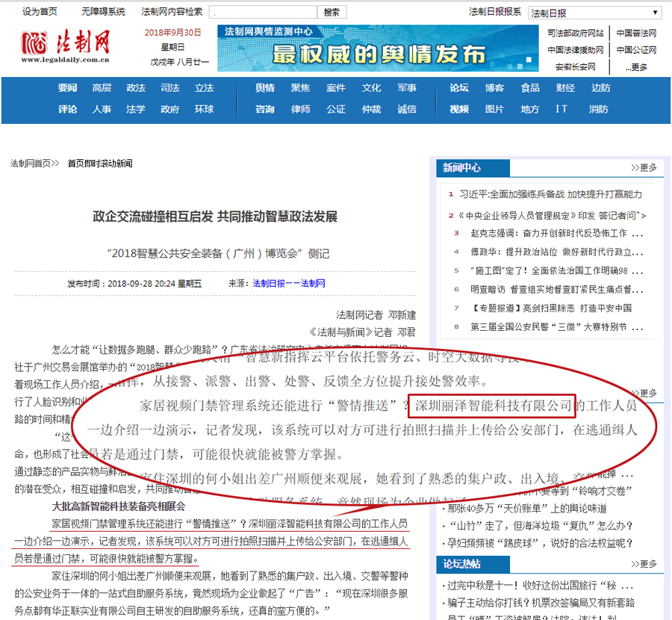This screenshot has width=672, height=620.
Task: Select 人事 in navigation bar
Action: [x=102, y=109]
